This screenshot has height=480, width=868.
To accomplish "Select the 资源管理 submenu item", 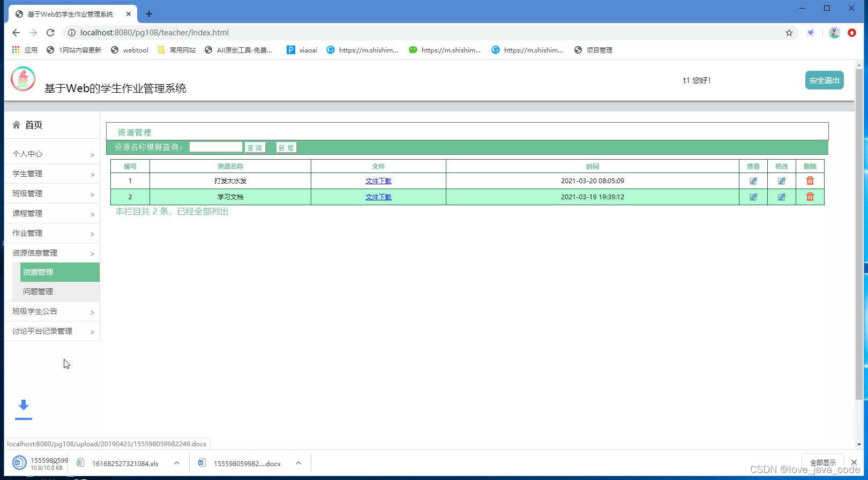I will 60,272.
